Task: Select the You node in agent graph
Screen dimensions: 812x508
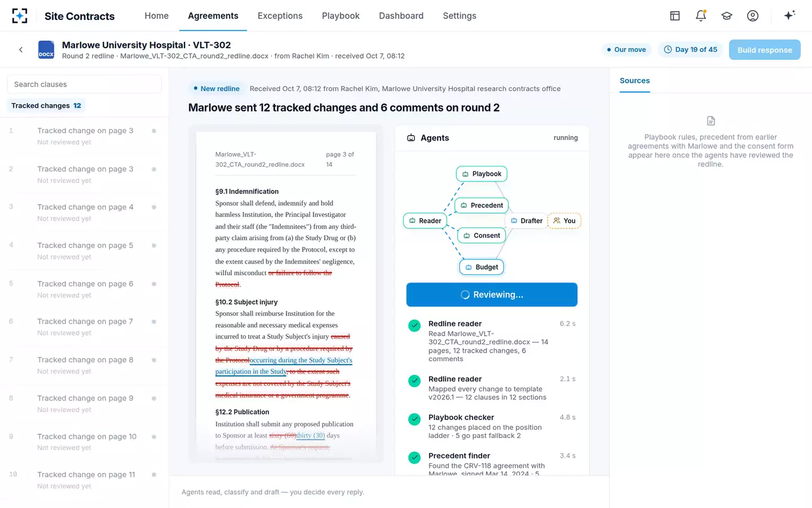Action: pos(564,221)
